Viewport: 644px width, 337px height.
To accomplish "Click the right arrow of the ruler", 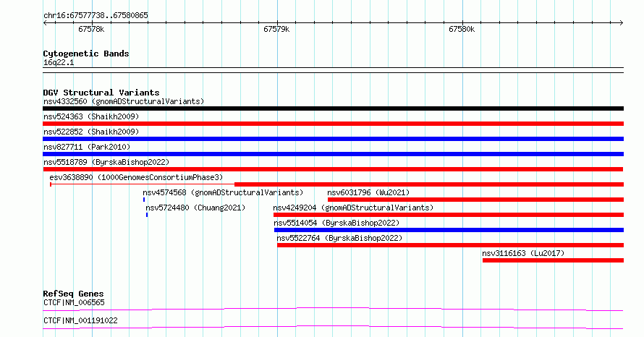I will tap(622, 22).
